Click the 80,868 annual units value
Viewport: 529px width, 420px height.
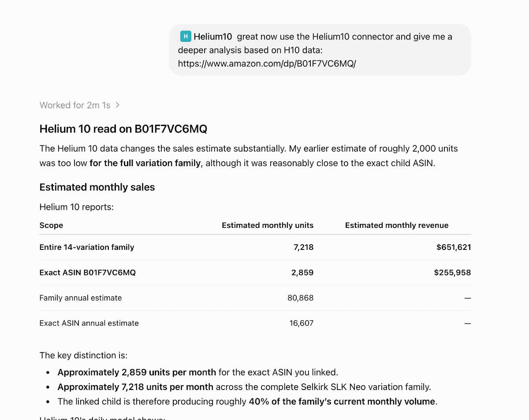301,298
